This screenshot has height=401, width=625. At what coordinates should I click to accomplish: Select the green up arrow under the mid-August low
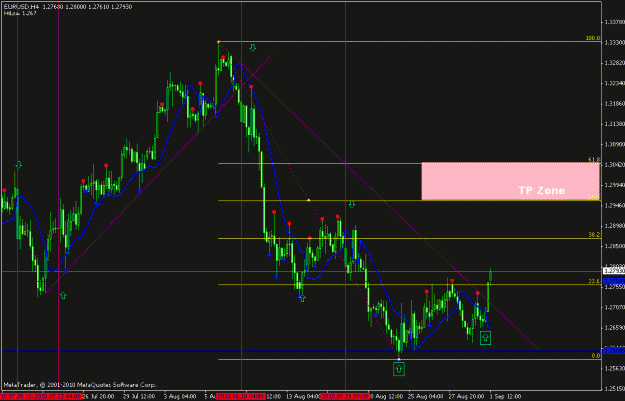coord(302,298)
